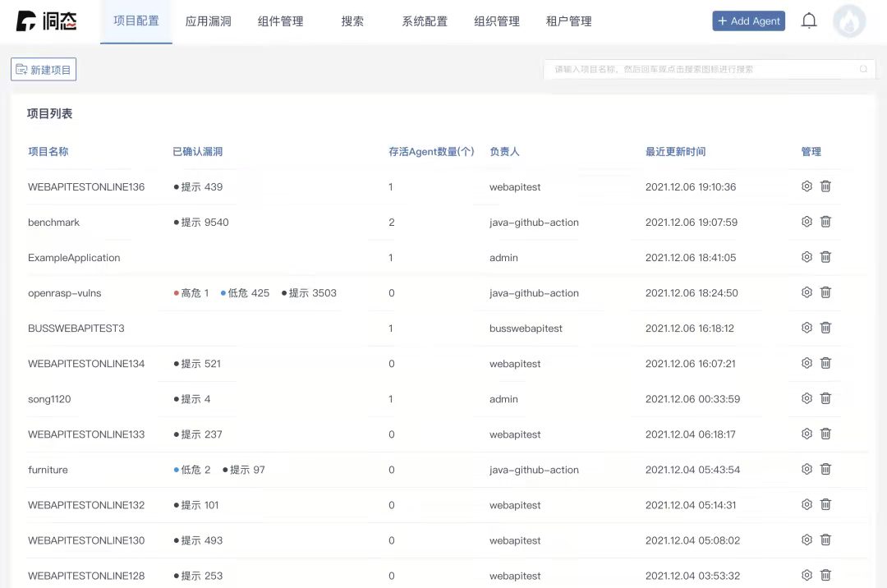Open the 组织管理 tab
The image size is (887, 588).
tap(497, 21)
